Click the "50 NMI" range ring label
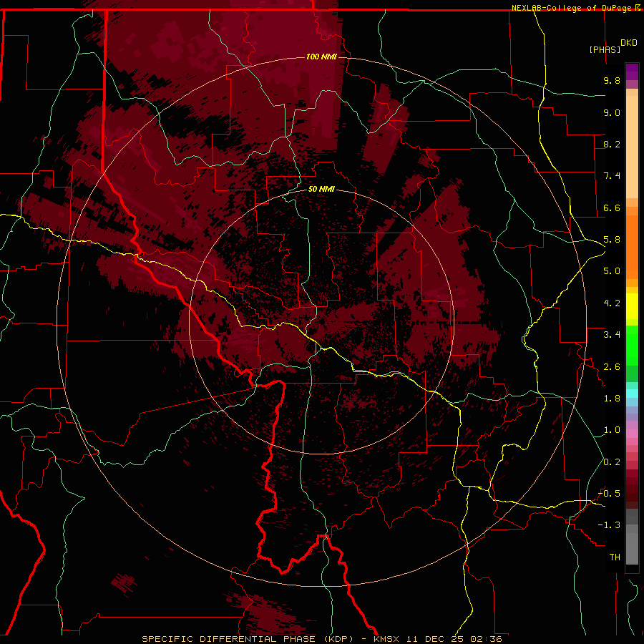This screenshot has height=644, width=644. point(321,190)
